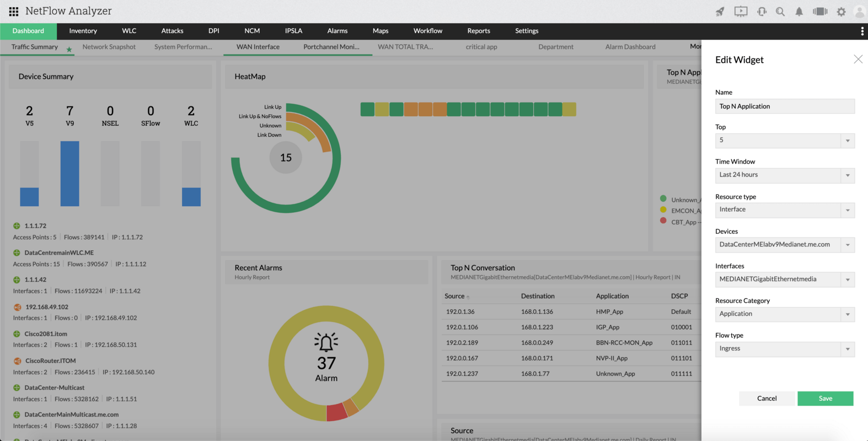The height and width of the screenshot is (441, 868).
Task: Click the gear settings icon
Action: click(841, 11)
